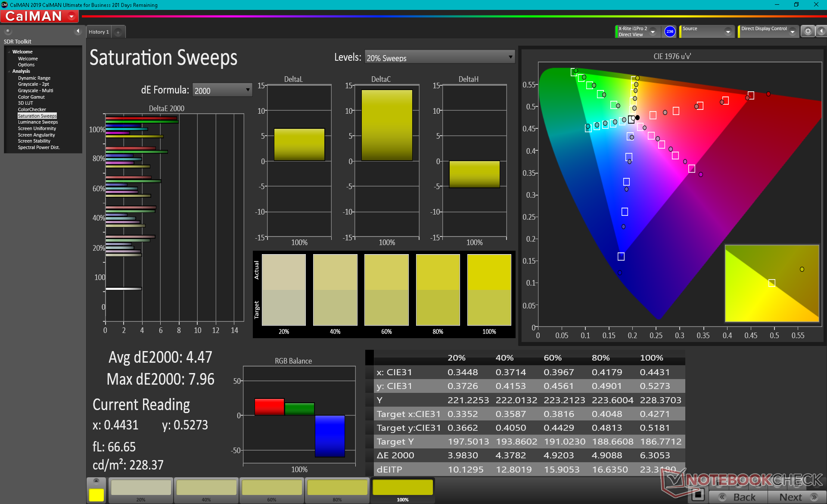Expand the X-Rite i1Pro 2 meter dropdown
Screen dimensions: 827x504
653,31
